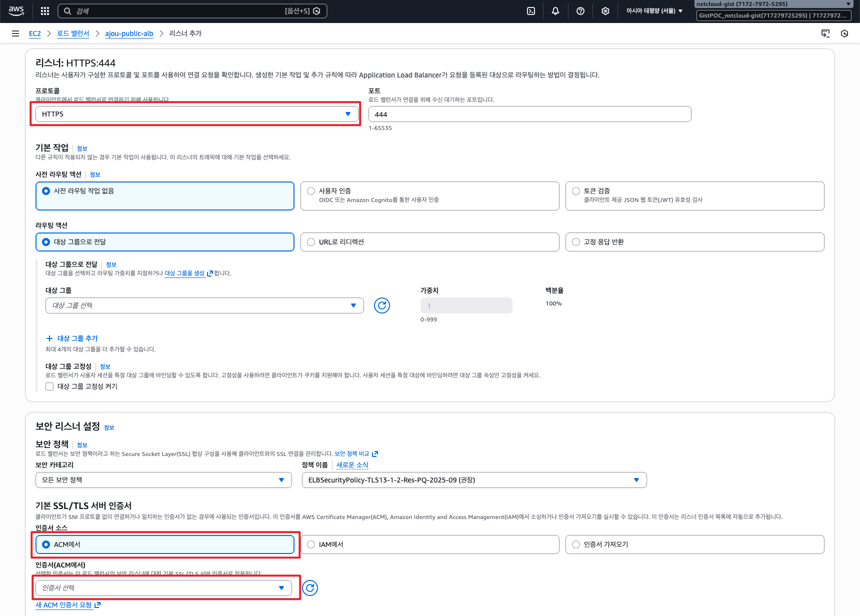Choose fixed response routing action
This screenshot has width=860, height=616.
coord(576,242)
